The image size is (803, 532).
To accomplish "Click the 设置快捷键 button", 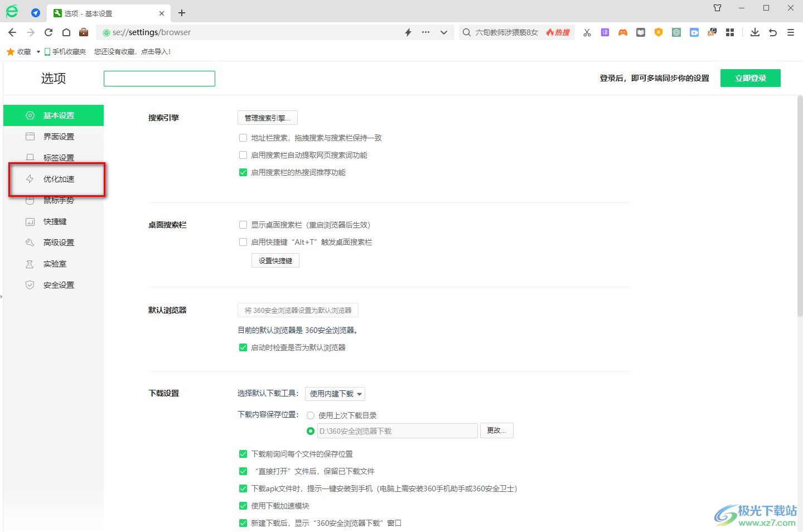I will click(x=275, y=260).
